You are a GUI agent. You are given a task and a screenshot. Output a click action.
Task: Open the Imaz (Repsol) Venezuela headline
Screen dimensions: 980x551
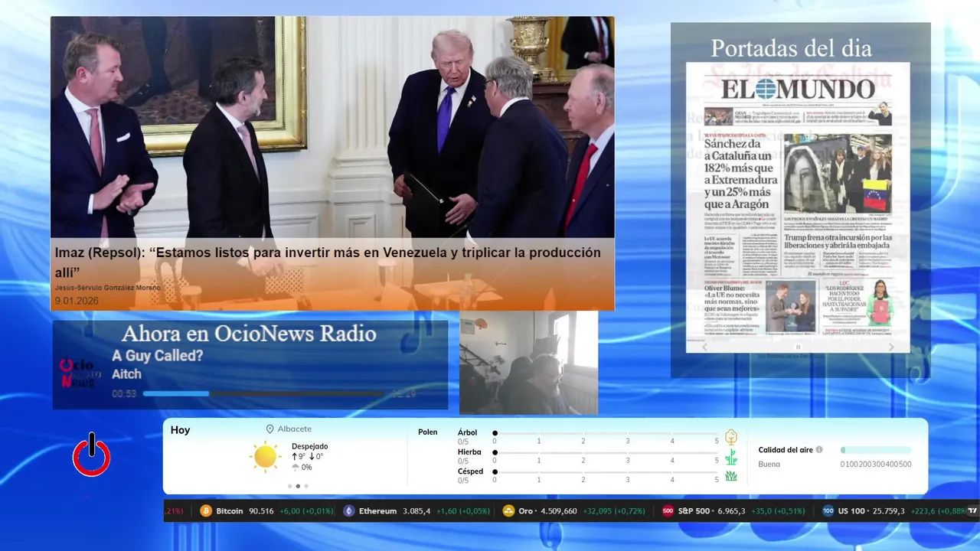click(328, 262)
